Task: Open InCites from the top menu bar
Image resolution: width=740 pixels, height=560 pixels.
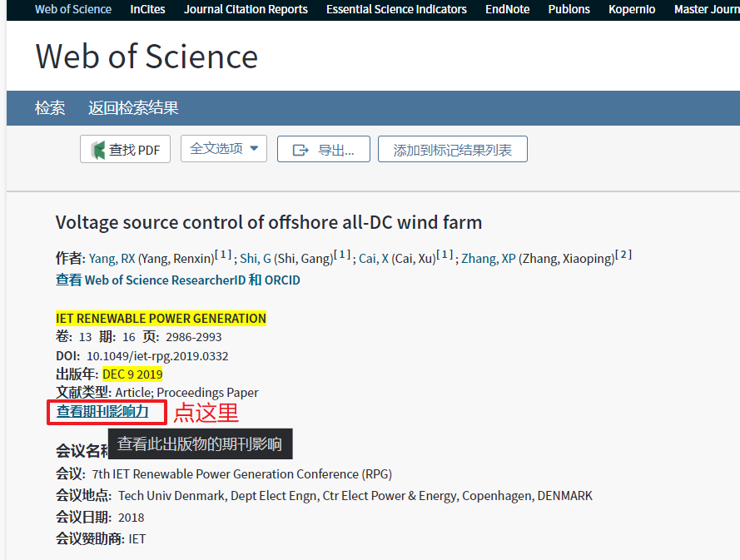Action: pos(147,9)
